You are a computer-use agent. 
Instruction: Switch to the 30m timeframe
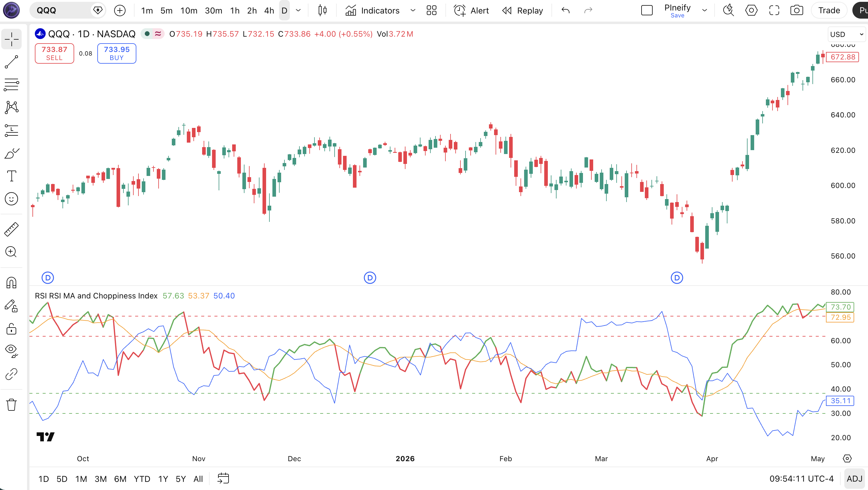click(x=214, y=11)
